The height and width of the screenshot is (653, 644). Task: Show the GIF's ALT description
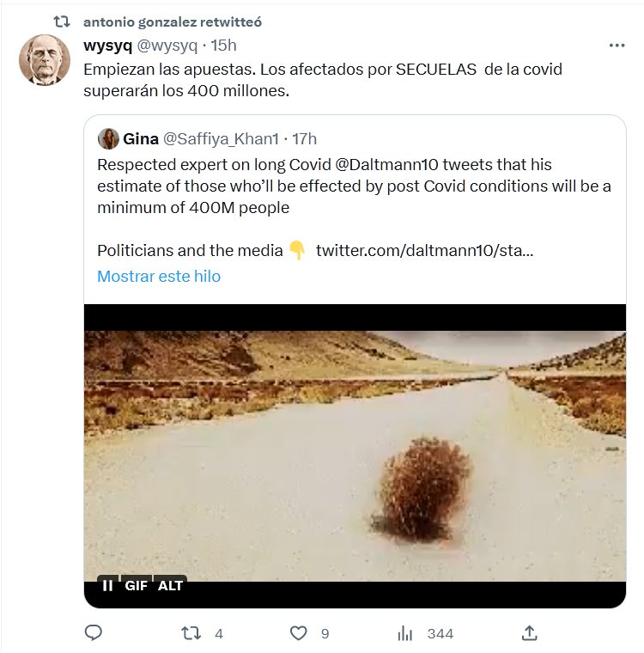(x=170, y=585)
